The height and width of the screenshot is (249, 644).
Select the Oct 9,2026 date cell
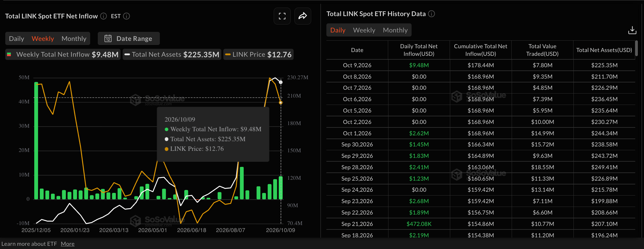click(357, 65)
